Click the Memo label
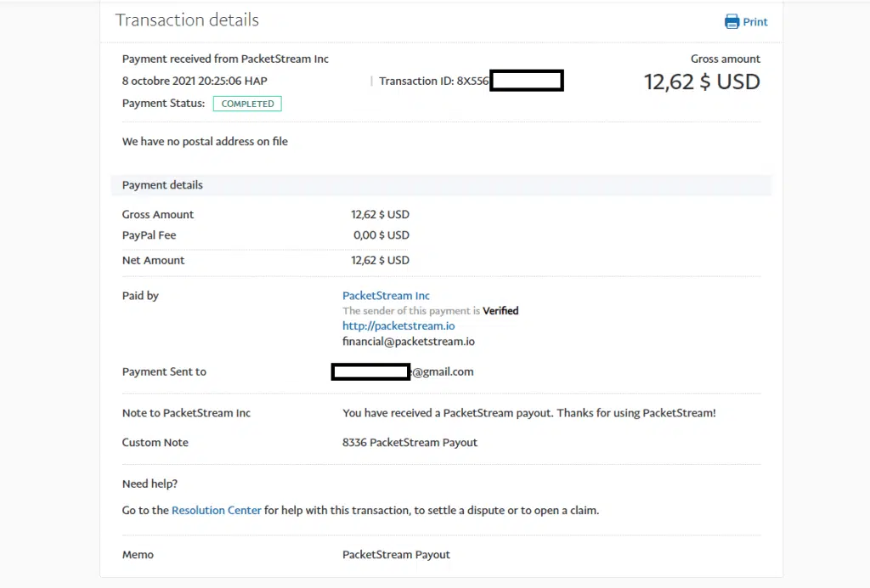This screenshot has width=870, height=588. coord(138,555)
